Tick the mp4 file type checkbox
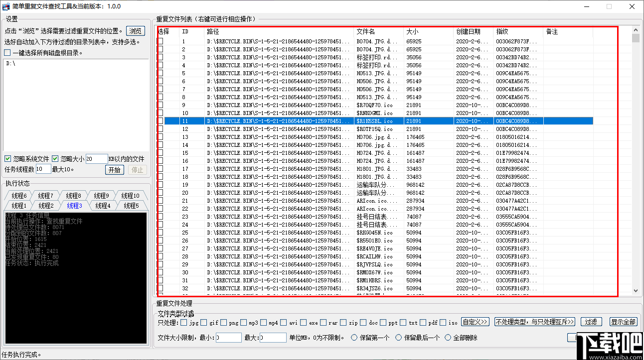The width and height of the screenshot is (644, 360). pos(263,323)
